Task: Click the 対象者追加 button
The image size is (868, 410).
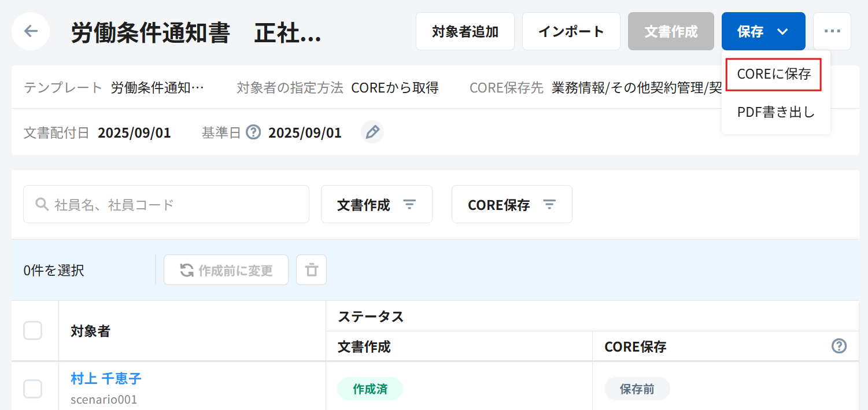Action: click(465, 31)
